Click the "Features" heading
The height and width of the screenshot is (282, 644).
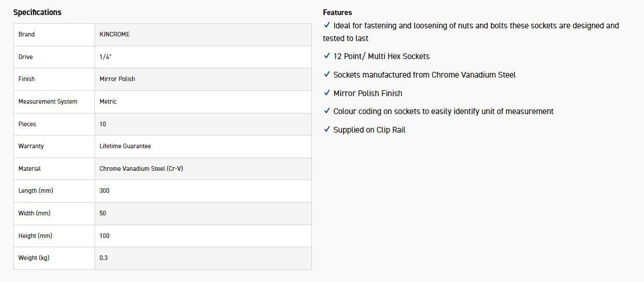pos(337,12)
